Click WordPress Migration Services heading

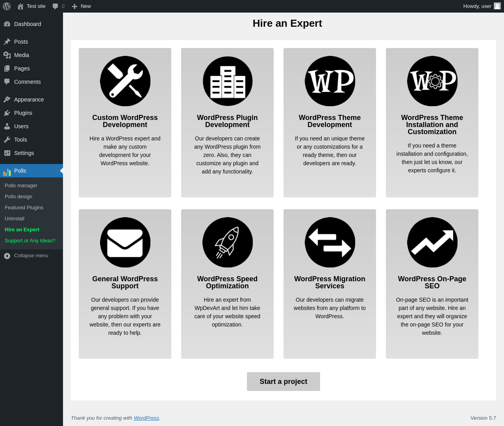[x=330, y=282]
